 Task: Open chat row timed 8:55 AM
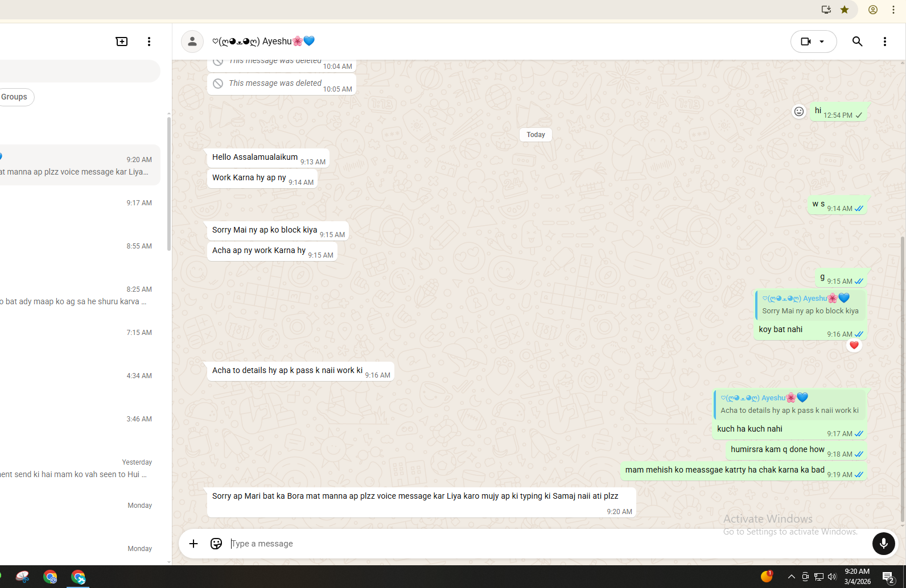(80, 251)
